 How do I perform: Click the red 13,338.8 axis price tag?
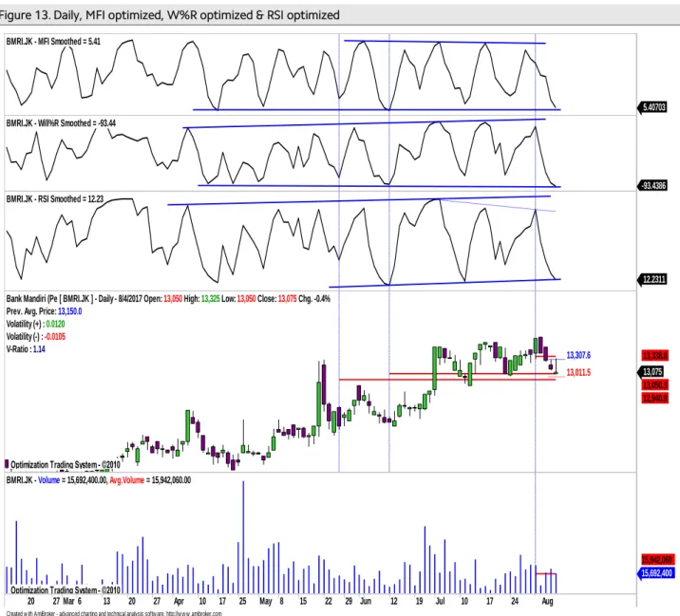(x=655, y=356)
